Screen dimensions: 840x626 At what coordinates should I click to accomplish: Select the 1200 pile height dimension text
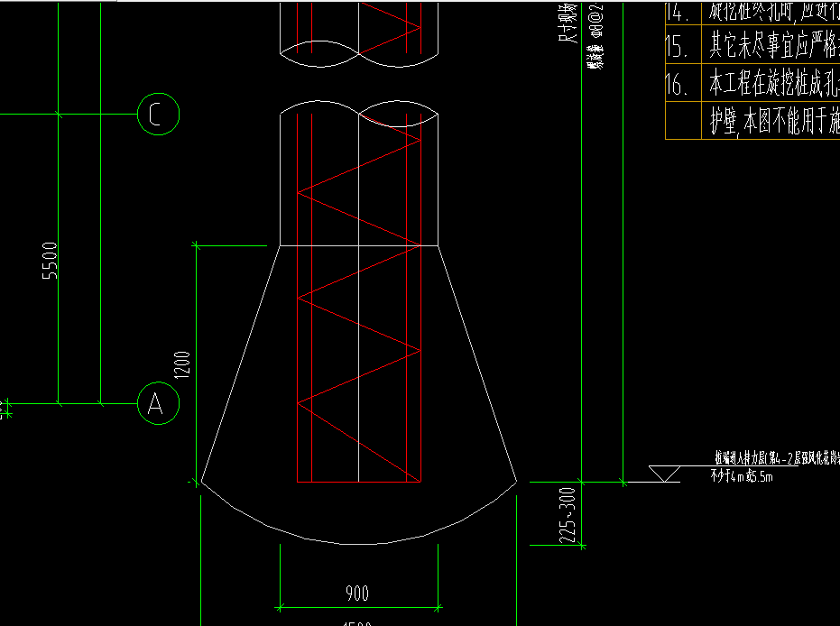(182, 365)
